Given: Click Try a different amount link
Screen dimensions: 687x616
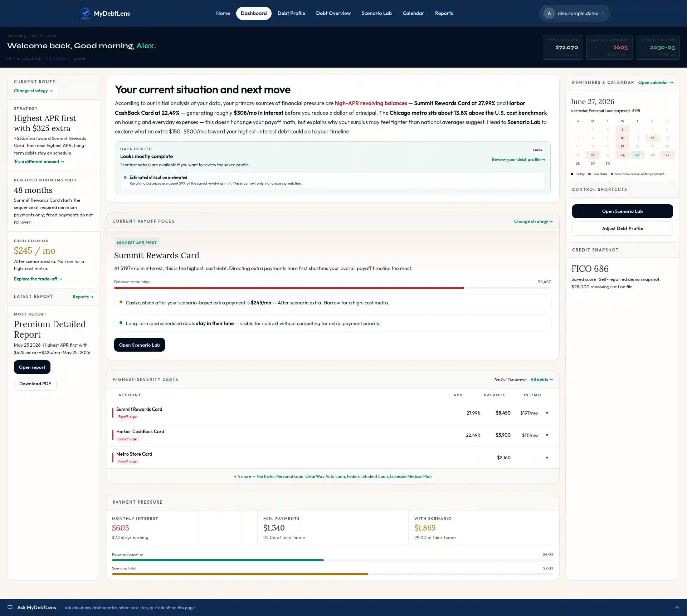Looking at the screenshot, I should coord(39,162).
